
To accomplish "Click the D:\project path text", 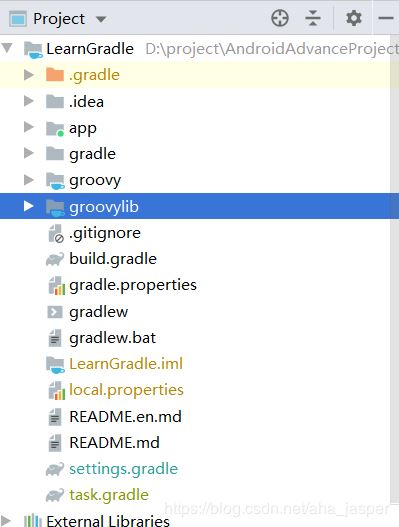I will pos(272,49).
